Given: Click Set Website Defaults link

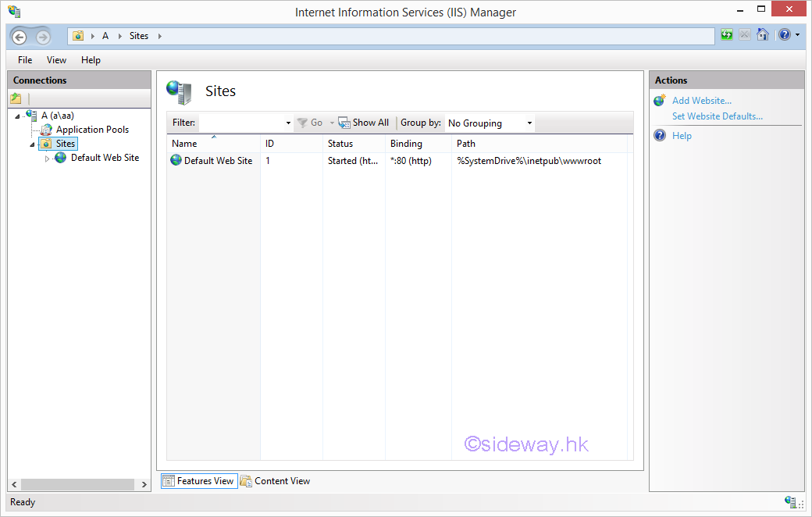Looking at the screenshot, I should 717,116.
